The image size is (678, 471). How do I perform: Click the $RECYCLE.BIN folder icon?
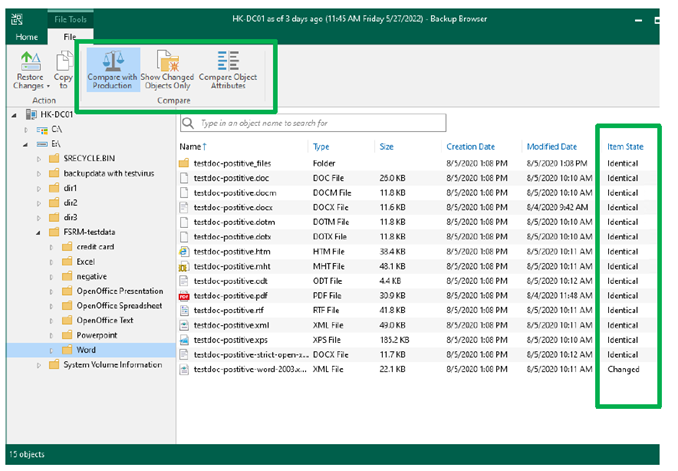pyautogui.click(x=54, y=158)
